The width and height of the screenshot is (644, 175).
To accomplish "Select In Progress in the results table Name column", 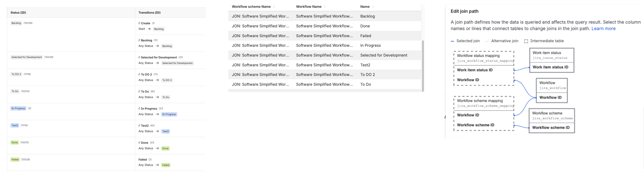I will 370,45.
